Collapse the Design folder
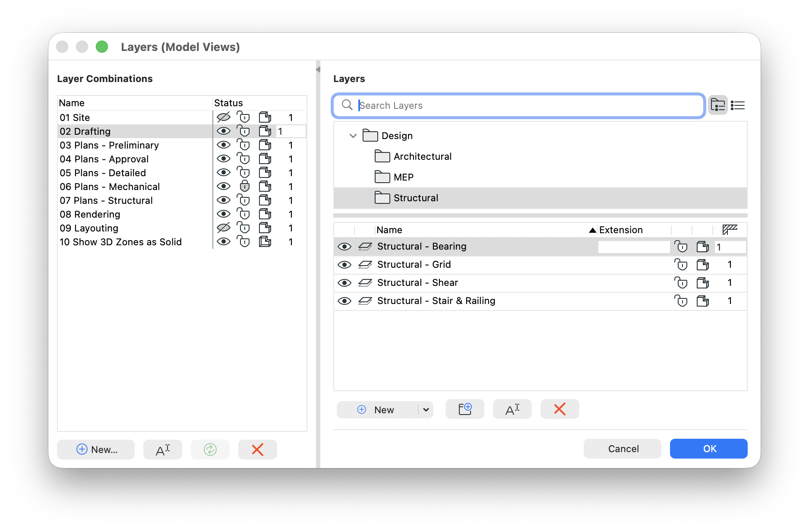Screen dimensions: 809x532 pos(353,136)
